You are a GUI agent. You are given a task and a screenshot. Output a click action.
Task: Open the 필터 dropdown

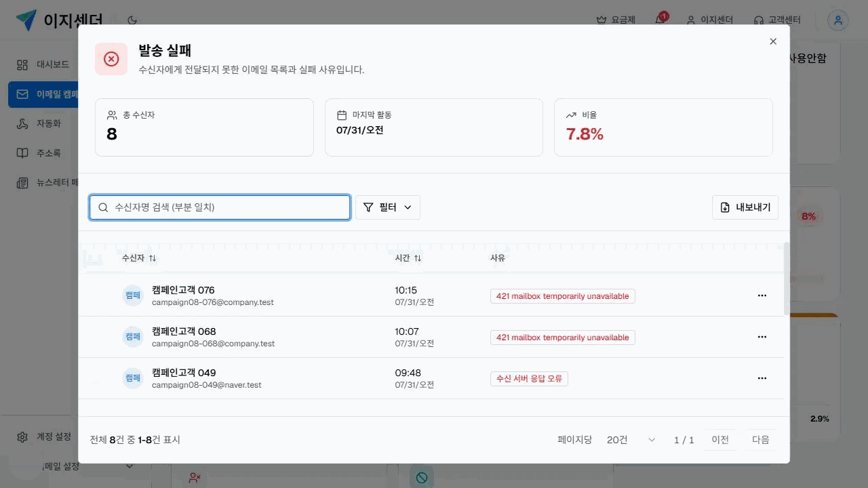(x=388, y=207)
